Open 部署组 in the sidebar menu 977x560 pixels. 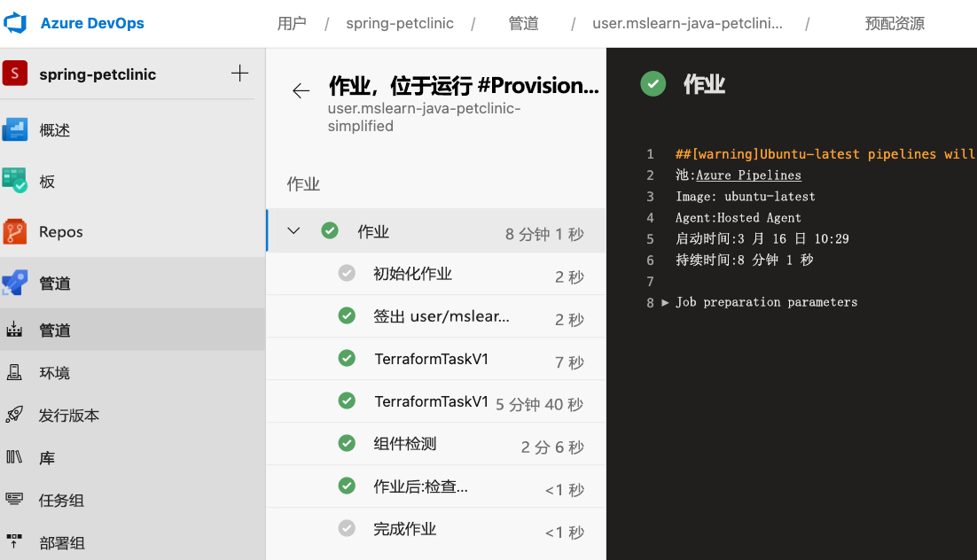pyautogui.click(x=62, y=542)
